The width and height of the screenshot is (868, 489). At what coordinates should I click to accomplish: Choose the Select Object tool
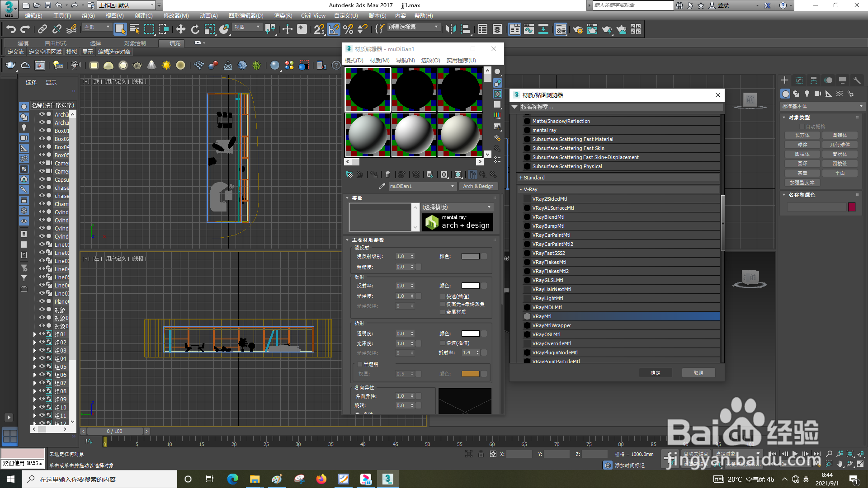(x=120, y=30)
